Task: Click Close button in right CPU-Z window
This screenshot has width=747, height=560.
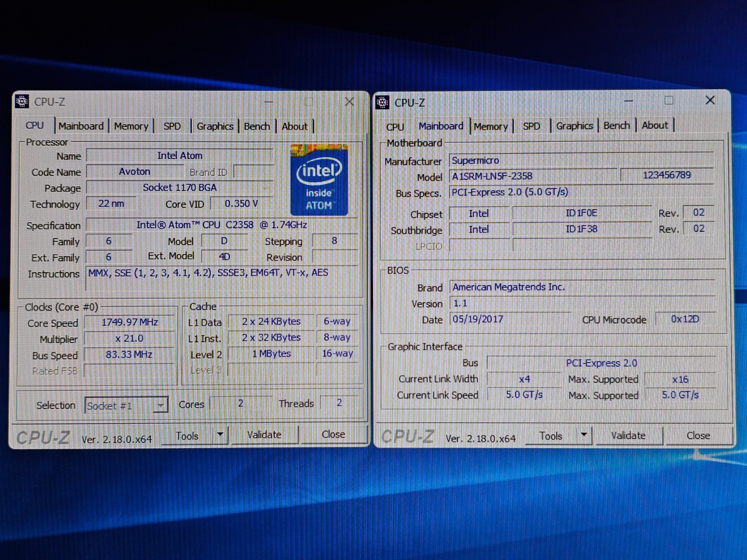Action: click(698, 435)
